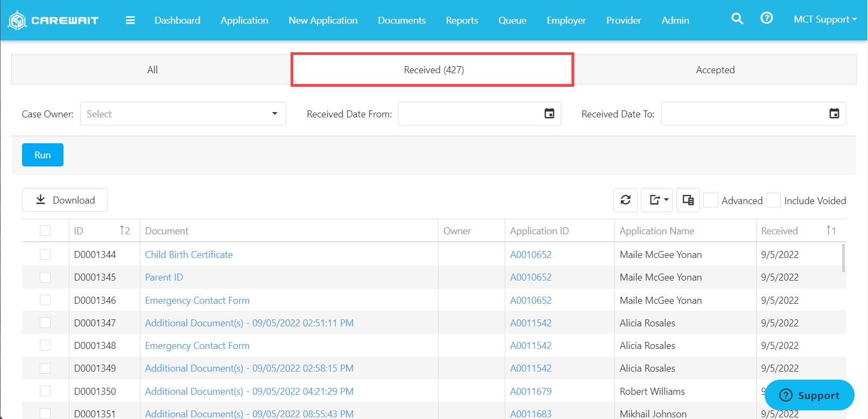Screen dimensions: 868x419
Task: Open Additional Document(s) 02:58:15 PM link
Action: click(249, 368)
